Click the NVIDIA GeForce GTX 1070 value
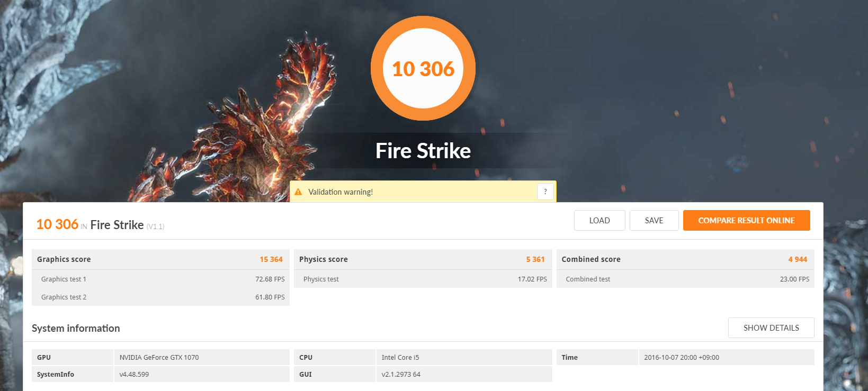This screenshot has height=391, width=868. 159,358
